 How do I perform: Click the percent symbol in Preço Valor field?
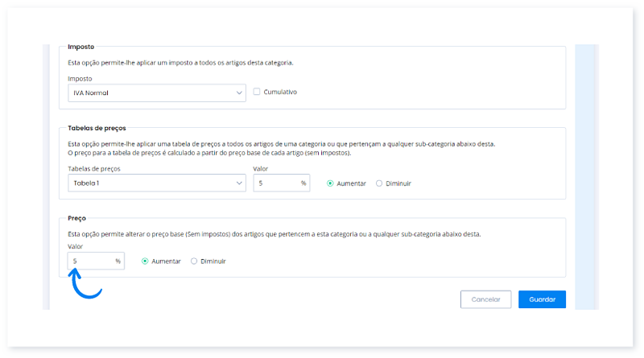(x=118, y=261)
